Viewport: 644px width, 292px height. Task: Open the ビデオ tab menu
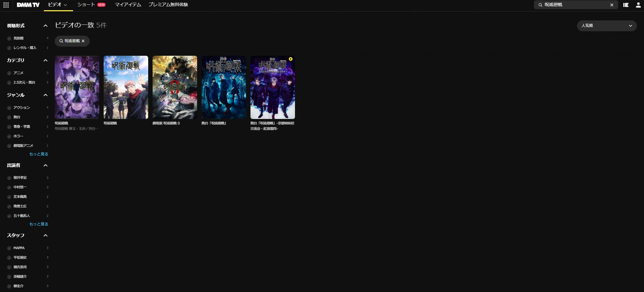point(57,5)
